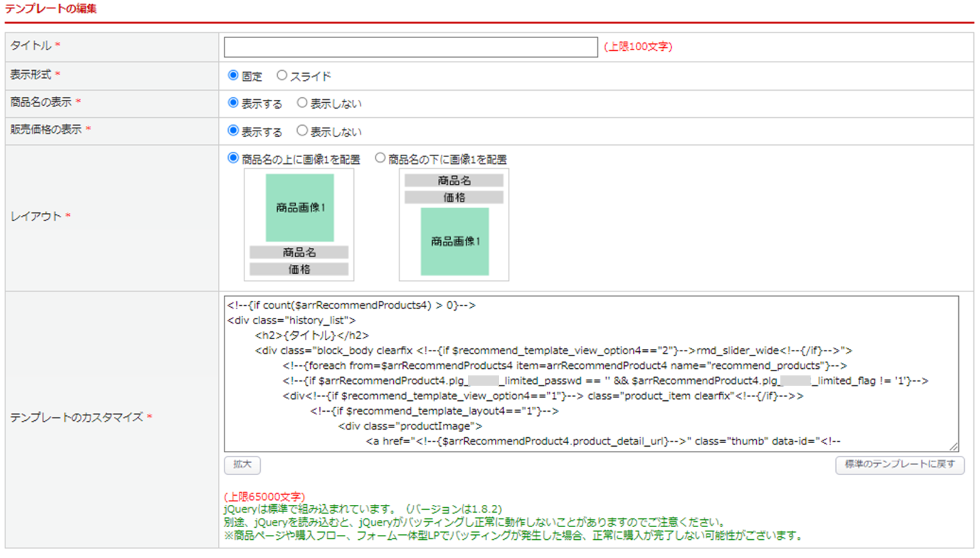Click green 商品画像1 block in image-above layout preview
Image resolution: width=980 pixels, height=558 pixels.
pyautogui.click(x=299, y=207)
